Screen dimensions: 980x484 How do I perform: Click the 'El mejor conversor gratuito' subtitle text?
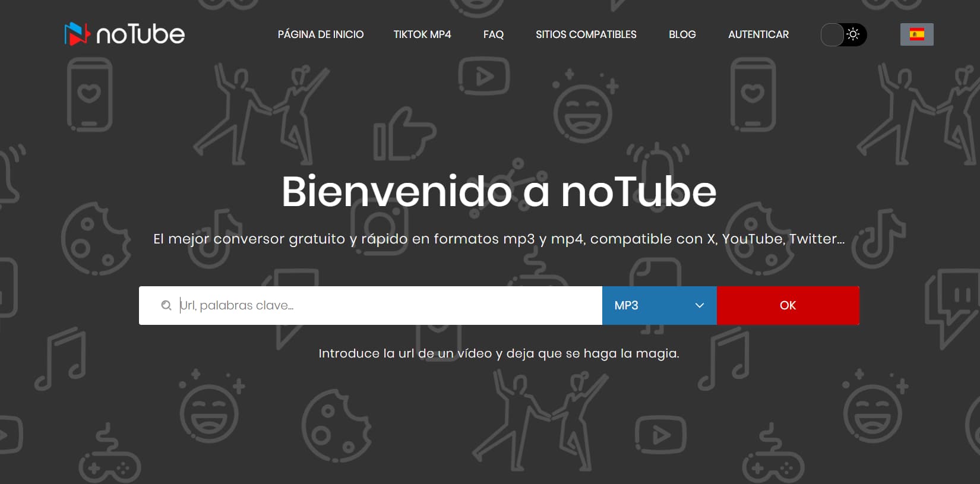[x=499, y=239]
